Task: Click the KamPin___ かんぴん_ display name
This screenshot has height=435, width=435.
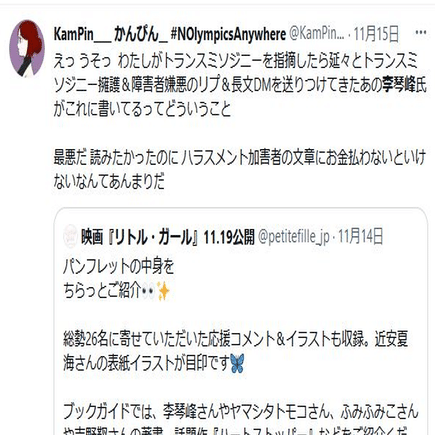Action: click(x=111, y=34)
